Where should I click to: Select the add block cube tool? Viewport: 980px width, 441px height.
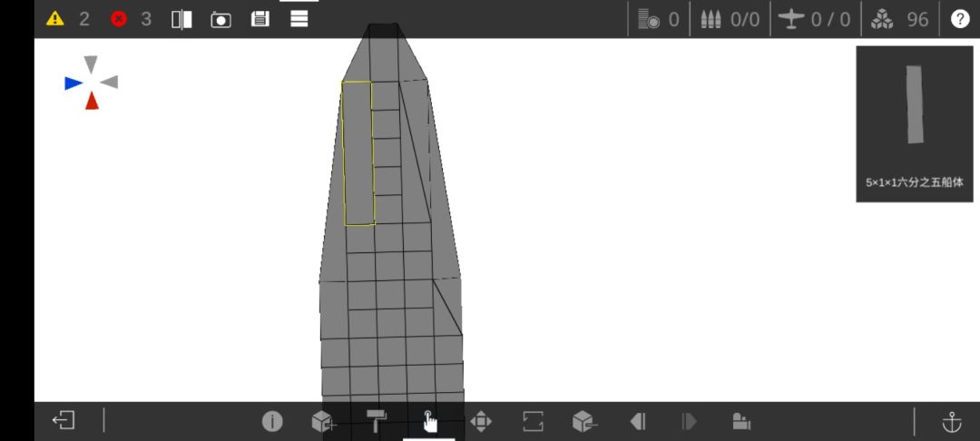coord(323,422)
